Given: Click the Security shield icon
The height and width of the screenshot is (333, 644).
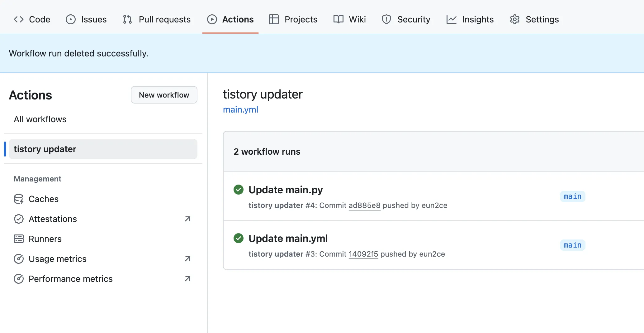Looking at the screenshot, I should tap(386, 19).
